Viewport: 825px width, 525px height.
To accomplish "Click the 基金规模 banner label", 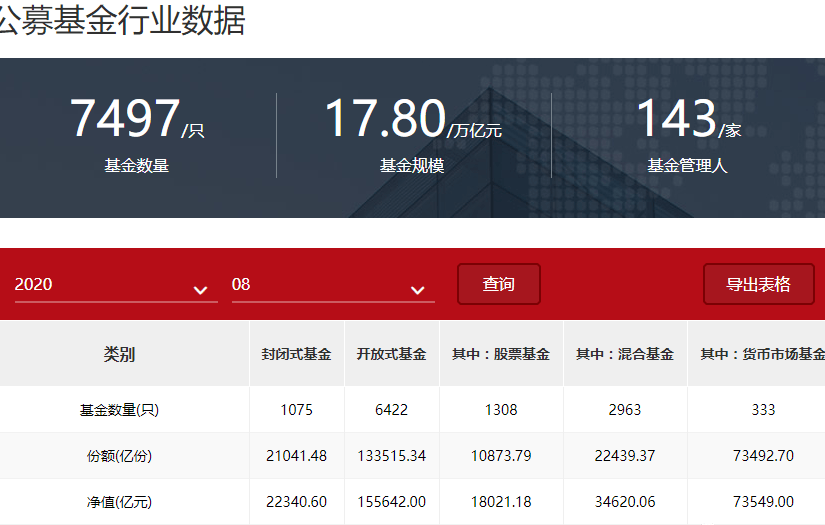I will [x=412, y=166].
